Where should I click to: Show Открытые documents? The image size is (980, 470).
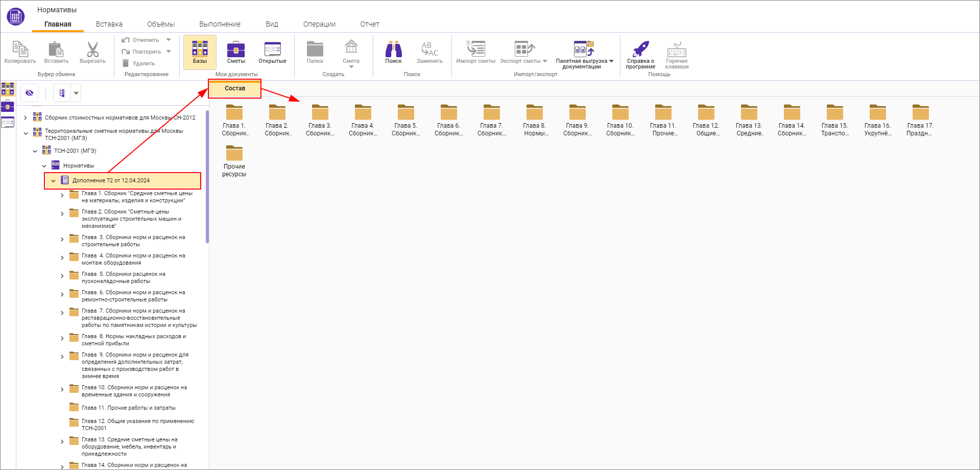[x=272, y=52]
